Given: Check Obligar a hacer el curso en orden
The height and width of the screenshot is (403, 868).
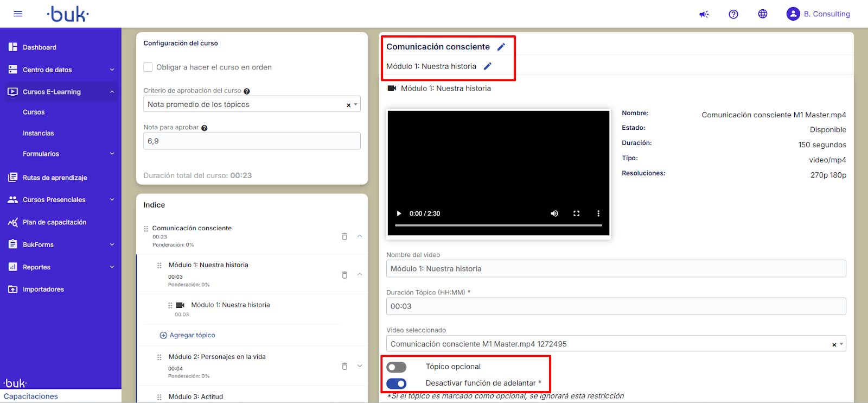Looking at the screenshot, I should [148, 67].
